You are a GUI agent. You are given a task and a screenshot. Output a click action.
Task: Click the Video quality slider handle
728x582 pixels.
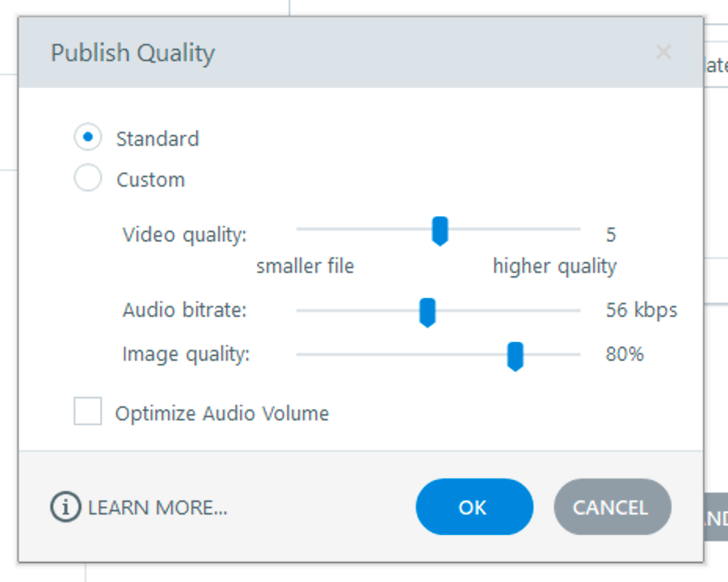440,231
